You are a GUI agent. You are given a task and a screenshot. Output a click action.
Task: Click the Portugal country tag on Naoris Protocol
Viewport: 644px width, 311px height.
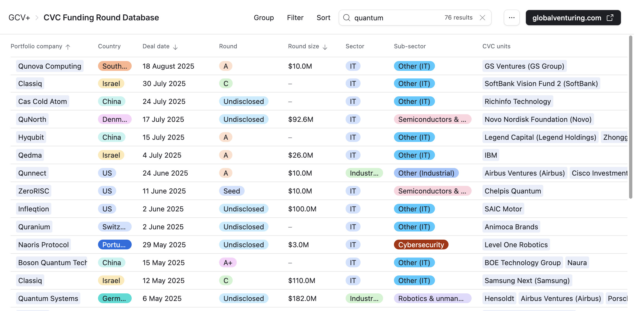pyautogui.click(x=114, y=245)
